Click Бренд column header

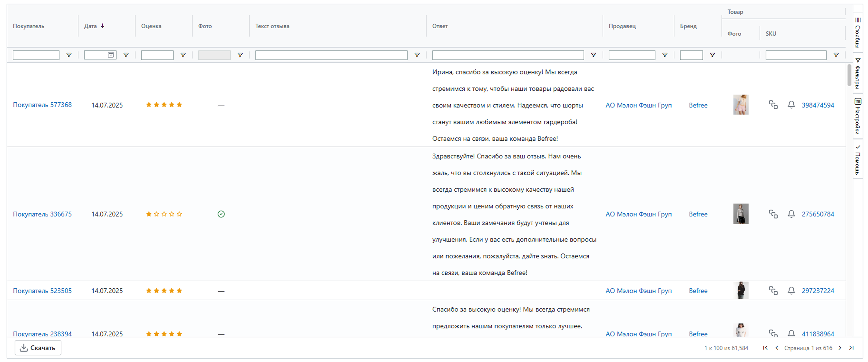click(x=688, y=26)
